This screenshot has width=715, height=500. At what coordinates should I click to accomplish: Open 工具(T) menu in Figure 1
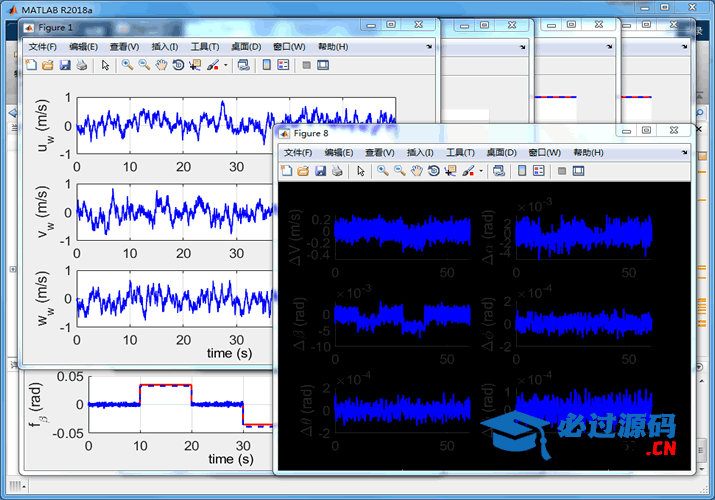(205, 47)
